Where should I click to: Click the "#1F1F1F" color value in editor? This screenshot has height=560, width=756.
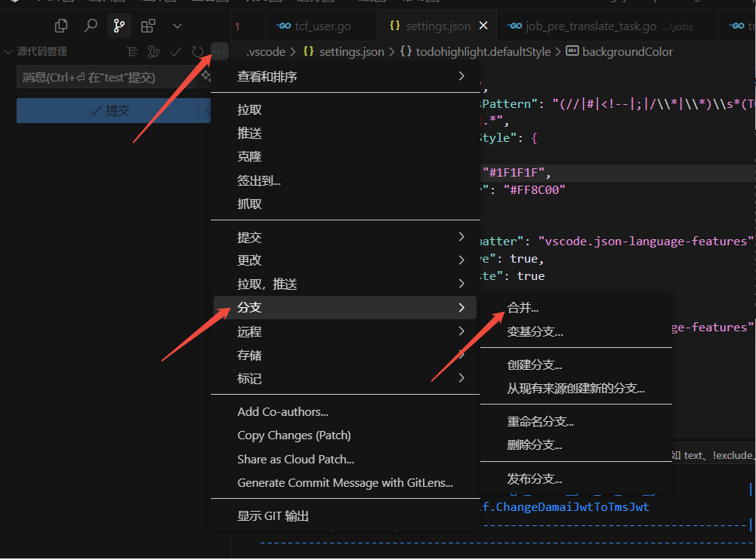[x=514, y=173]
